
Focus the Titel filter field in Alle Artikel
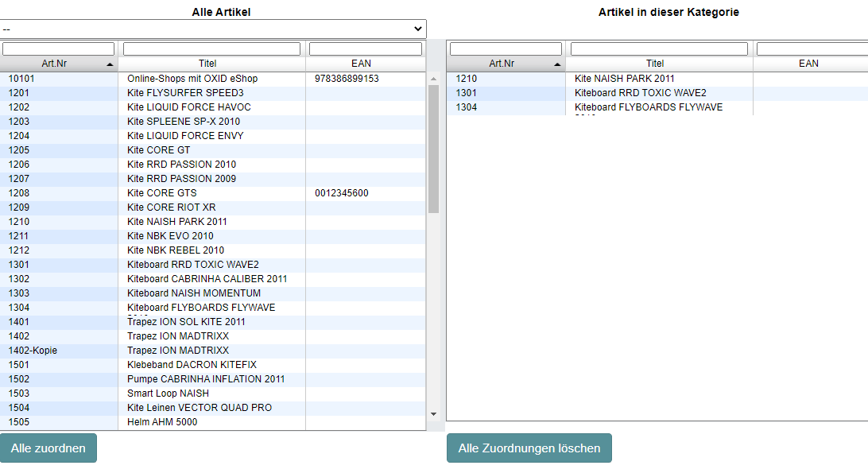(211, 48)
